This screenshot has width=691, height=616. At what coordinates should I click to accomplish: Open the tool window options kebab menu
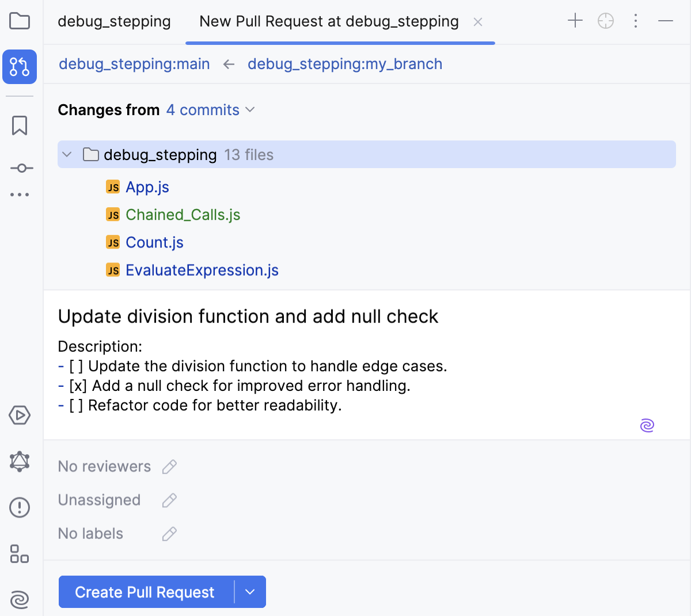635,21
